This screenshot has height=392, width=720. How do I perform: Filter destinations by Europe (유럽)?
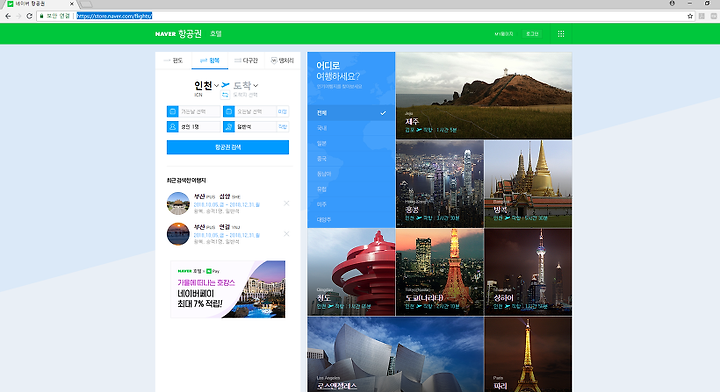[x=351, y=189]
